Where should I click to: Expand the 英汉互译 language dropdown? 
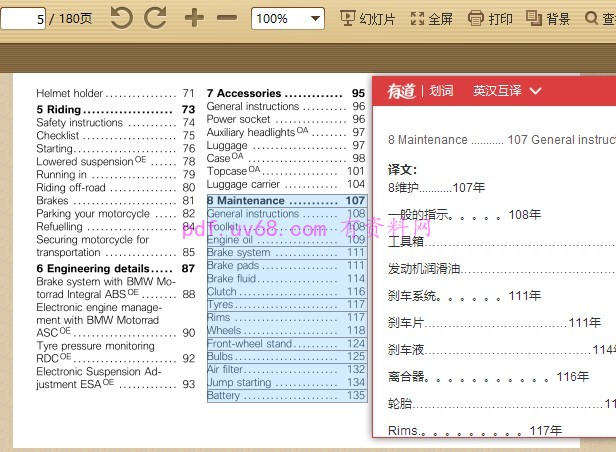click(x=507, y=91)
